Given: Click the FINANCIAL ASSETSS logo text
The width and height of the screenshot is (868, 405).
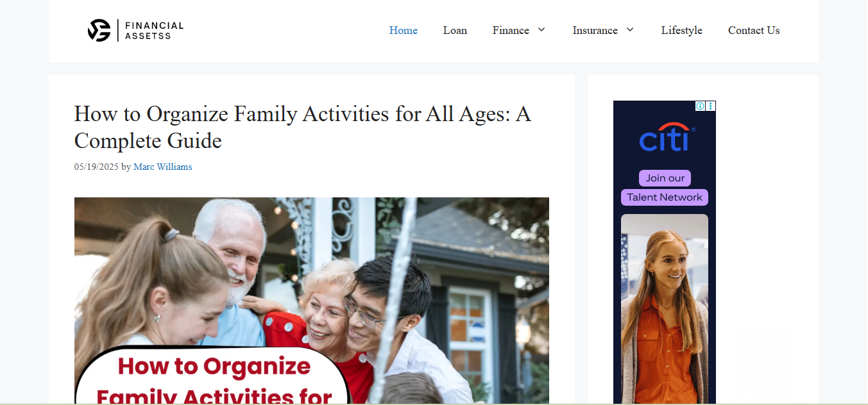Looking at the screenshot, I should [154, 30].
